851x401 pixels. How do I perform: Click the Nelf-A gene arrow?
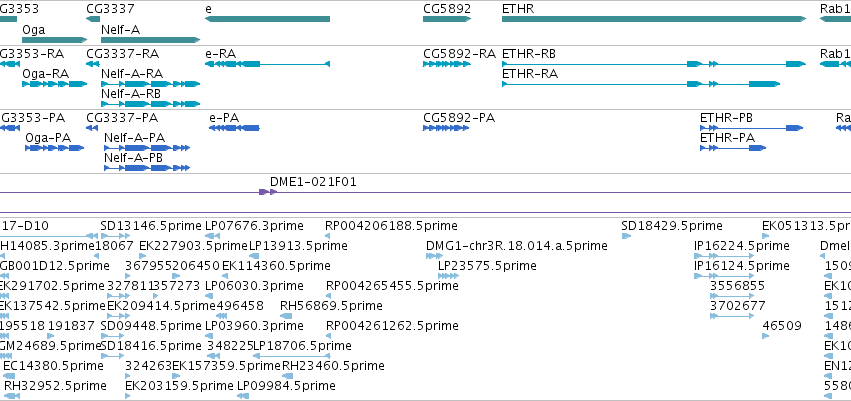tap(150, 40)
